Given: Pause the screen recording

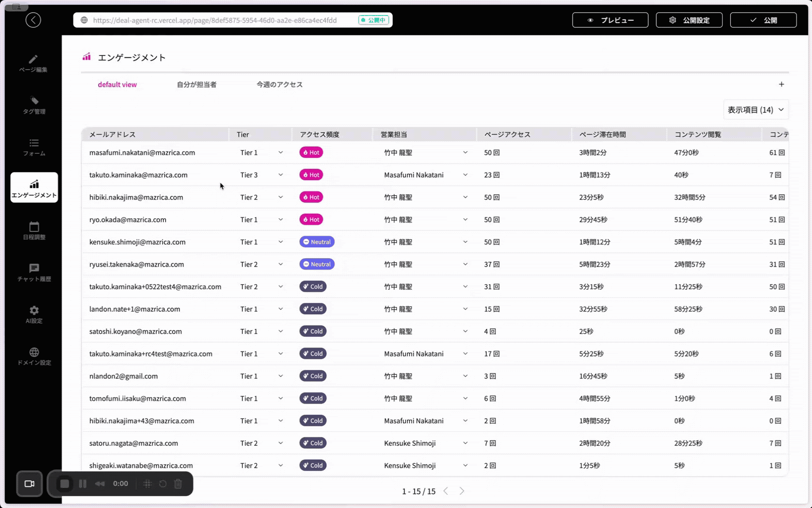Looking at the screenshot, I should (83, 484).
